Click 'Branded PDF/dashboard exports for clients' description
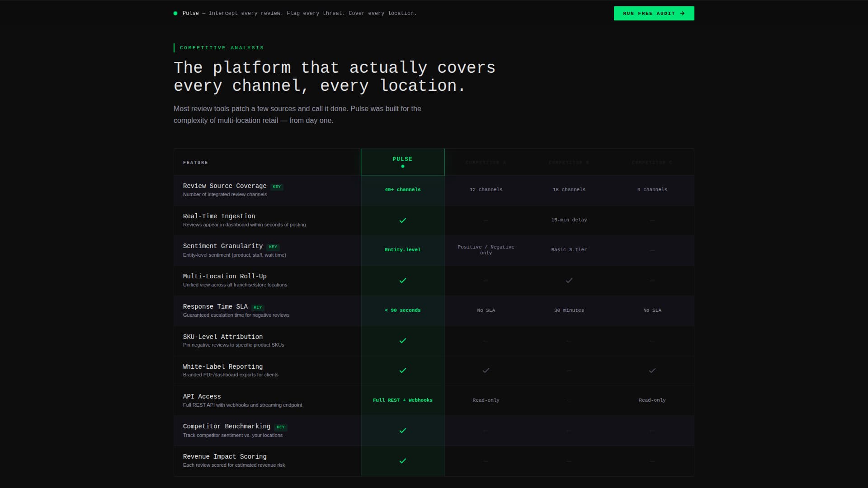Image resolution: width=868 pixels, height=488 pixels. point(231,375)
